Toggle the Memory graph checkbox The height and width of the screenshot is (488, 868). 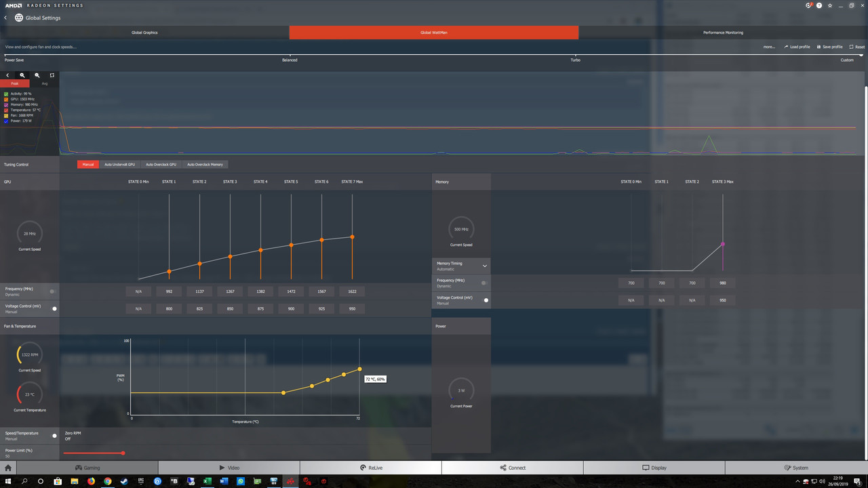coord(6,104)
